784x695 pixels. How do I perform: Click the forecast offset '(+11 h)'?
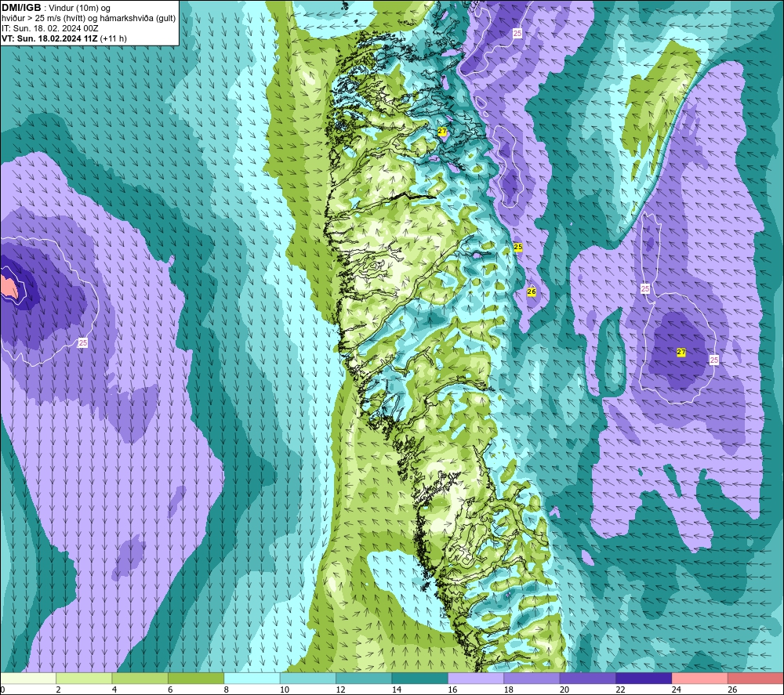coord(114,38)
